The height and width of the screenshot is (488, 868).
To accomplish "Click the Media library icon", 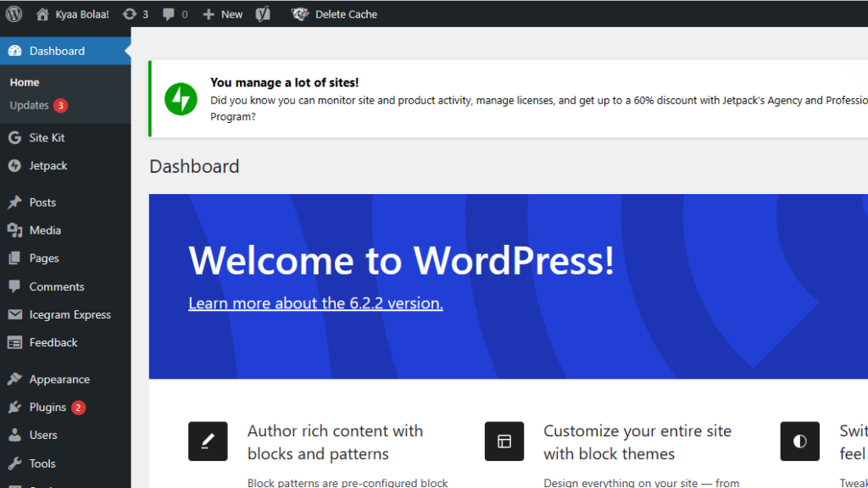I will coord(15,230).
